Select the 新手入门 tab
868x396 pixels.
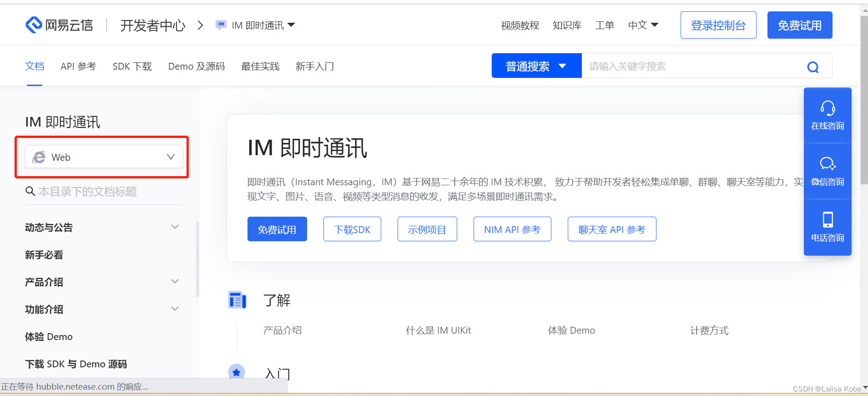[x=315, y=66]
